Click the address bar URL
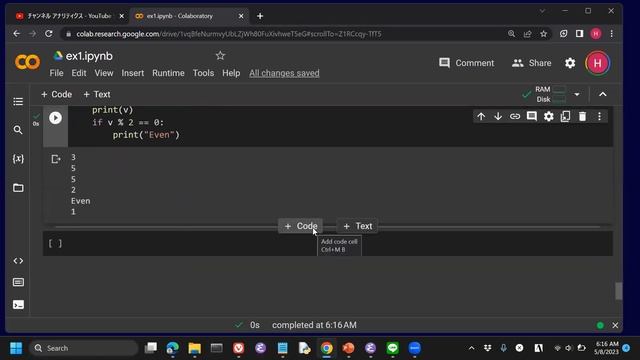This screenshot has width=640, height=360. pyautogui.click(x=229, y=34)
